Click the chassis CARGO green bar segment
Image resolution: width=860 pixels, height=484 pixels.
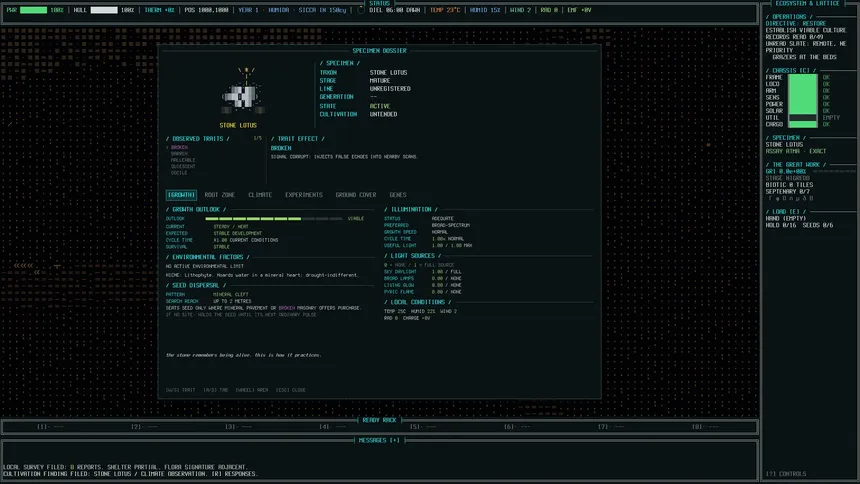click(x=803, y=125)
